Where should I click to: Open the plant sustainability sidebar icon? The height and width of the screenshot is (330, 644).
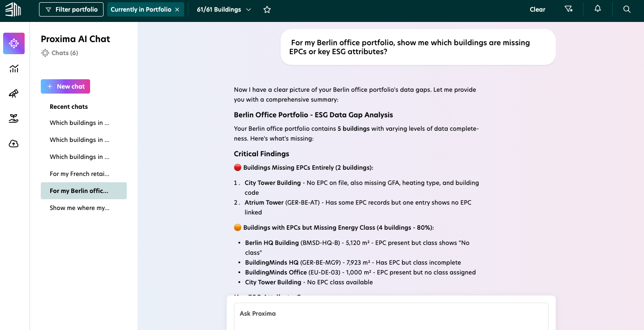(x=14, y=119)
